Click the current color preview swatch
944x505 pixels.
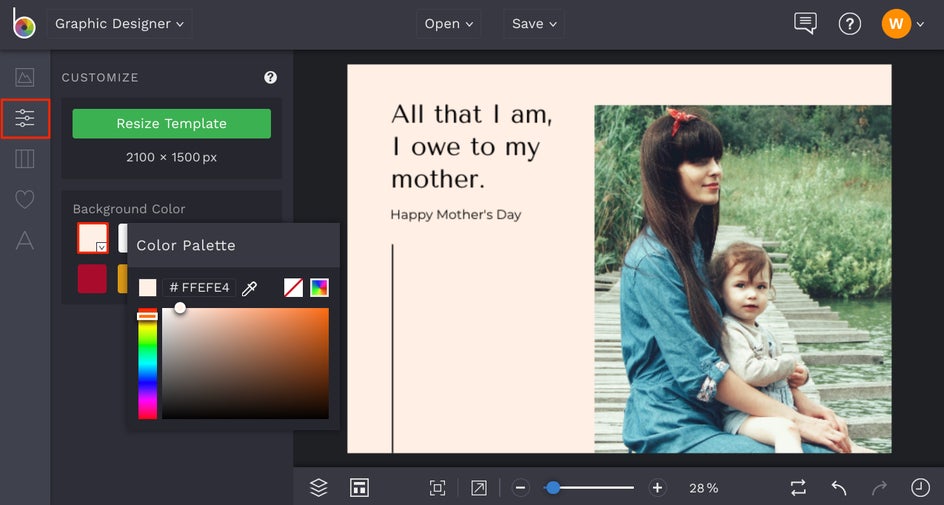point(148,288)
